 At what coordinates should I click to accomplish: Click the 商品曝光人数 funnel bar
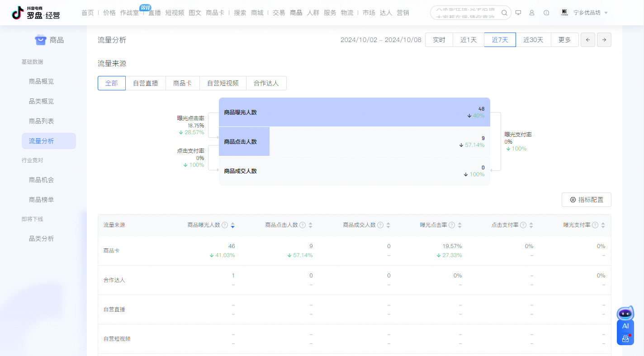point(355,112)
